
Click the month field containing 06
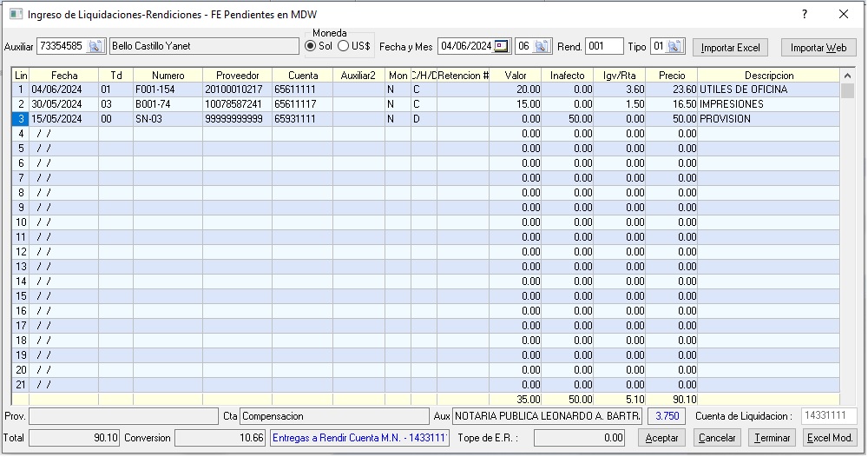pyautogui.click(x=524, y=47)
